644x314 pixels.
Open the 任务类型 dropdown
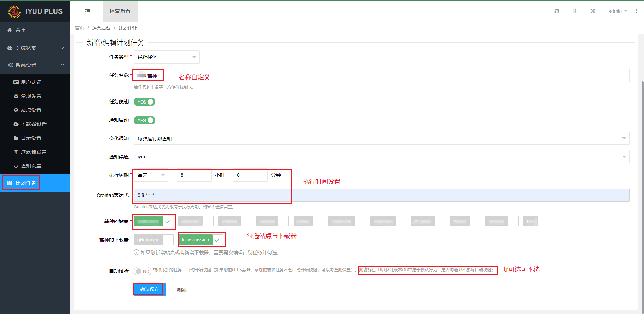[166, 57]
